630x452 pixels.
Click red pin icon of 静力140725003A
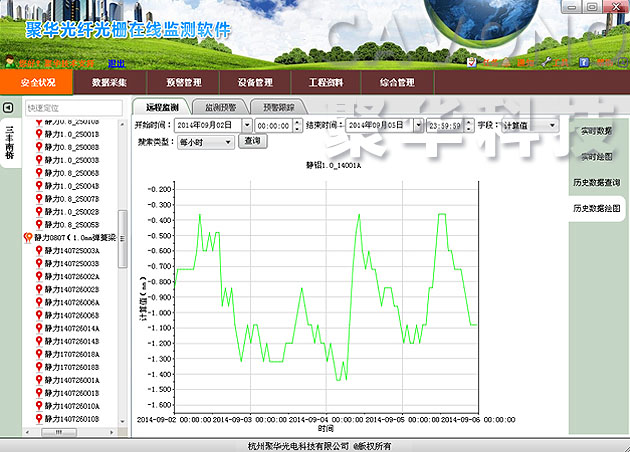coord(38,251)
